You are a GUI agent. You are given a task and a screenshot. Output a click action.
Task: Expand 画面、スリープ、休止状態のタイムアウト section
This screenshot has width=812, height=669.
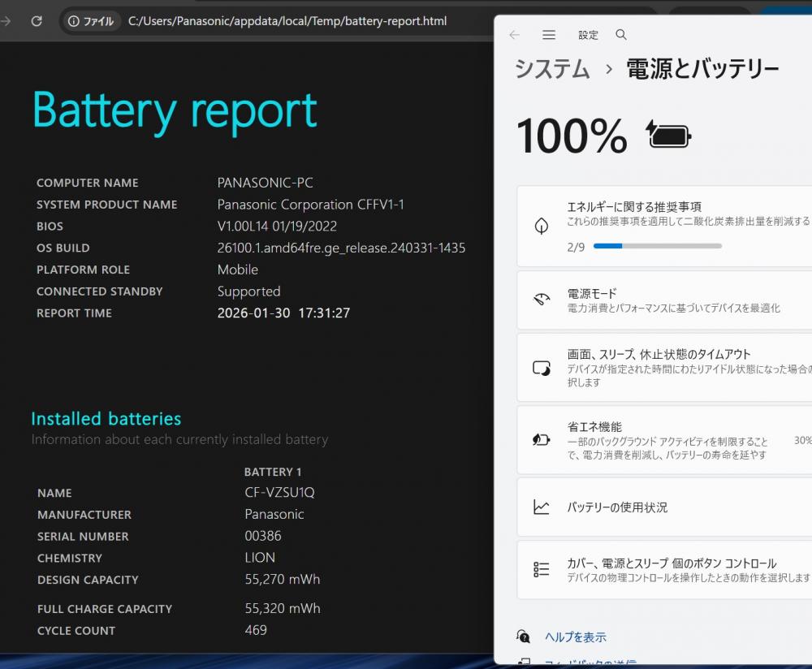(664, 368)
